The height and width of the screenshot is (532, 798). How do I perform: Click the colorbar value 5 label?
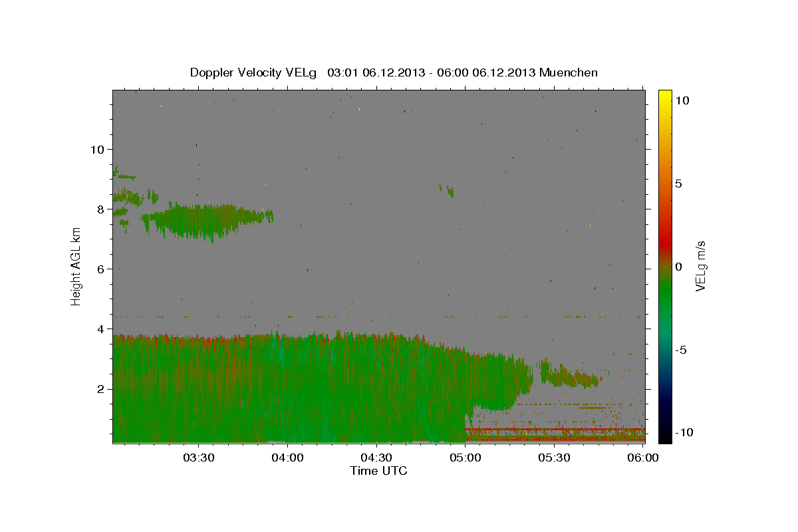pos(678,184)
